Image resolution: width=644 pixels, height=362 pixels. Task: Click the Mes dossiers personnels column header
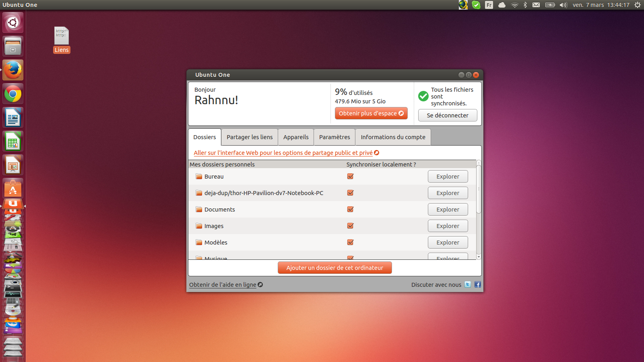tap(222, 165)
